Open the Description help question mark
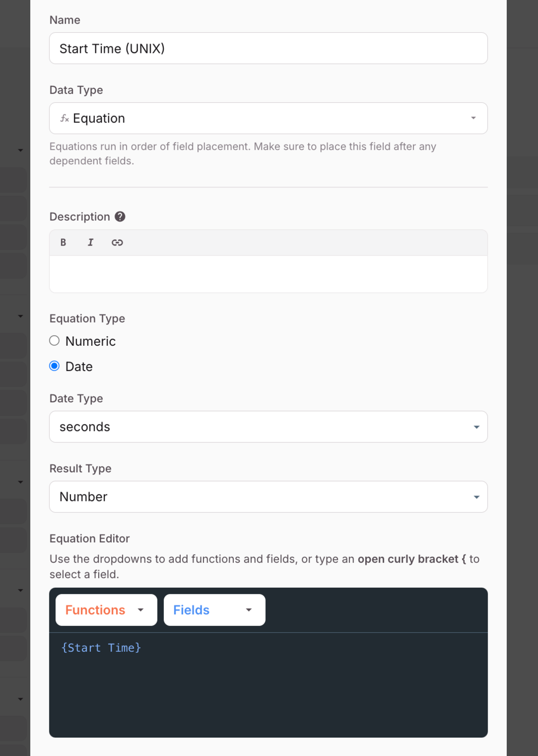 click(120, 216)
